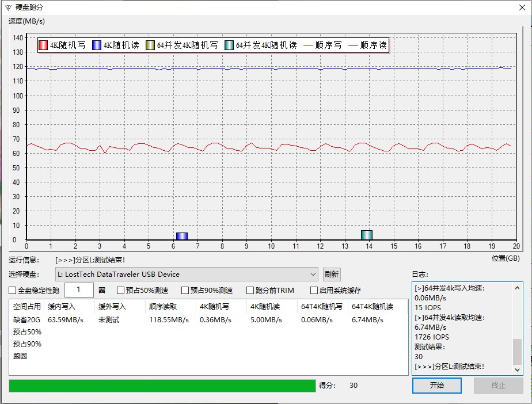This screenshot has width=532, height=404.
Task: Click the 预占90% row label
Action: coord(27,344)
